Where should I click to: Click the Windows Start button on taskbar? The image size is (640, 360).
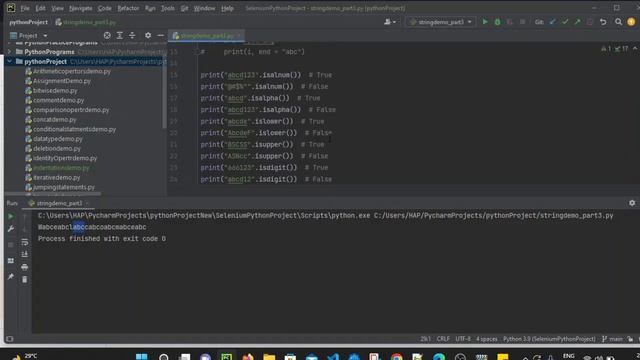142,357
